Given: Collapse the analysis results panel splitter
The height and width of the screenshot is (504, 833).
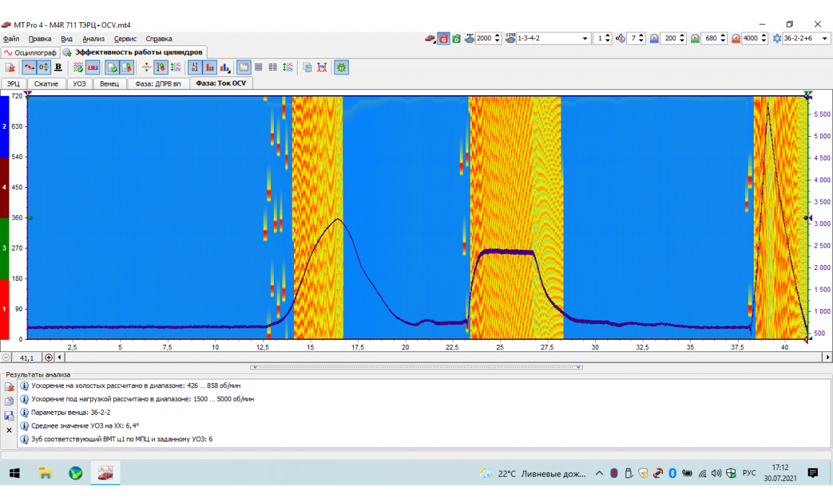Looking at the screenshot, I should 416,367.
